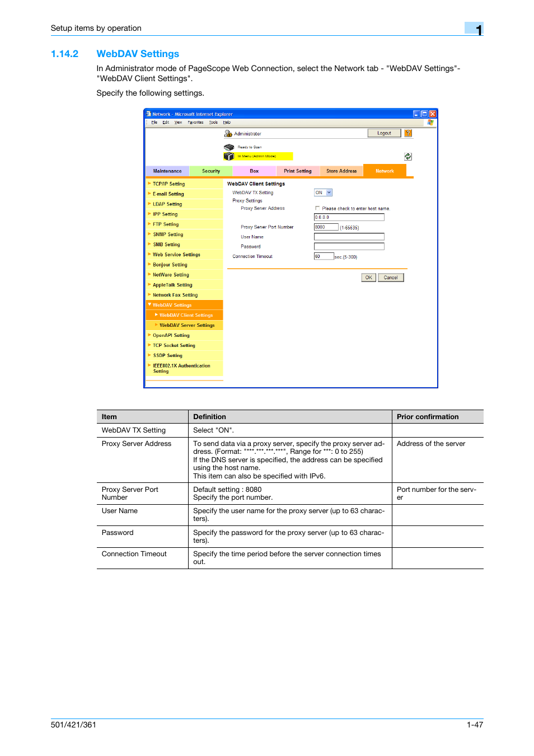Click 'In Menu (Admin Mode)' status text
This screenshot has width=534, height=756.
(256, 157)
